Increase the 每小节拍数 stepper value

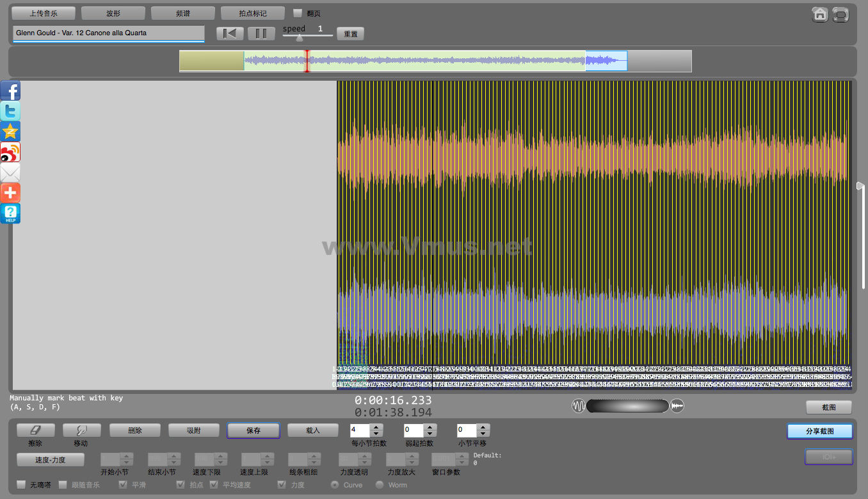coord(377,427)
